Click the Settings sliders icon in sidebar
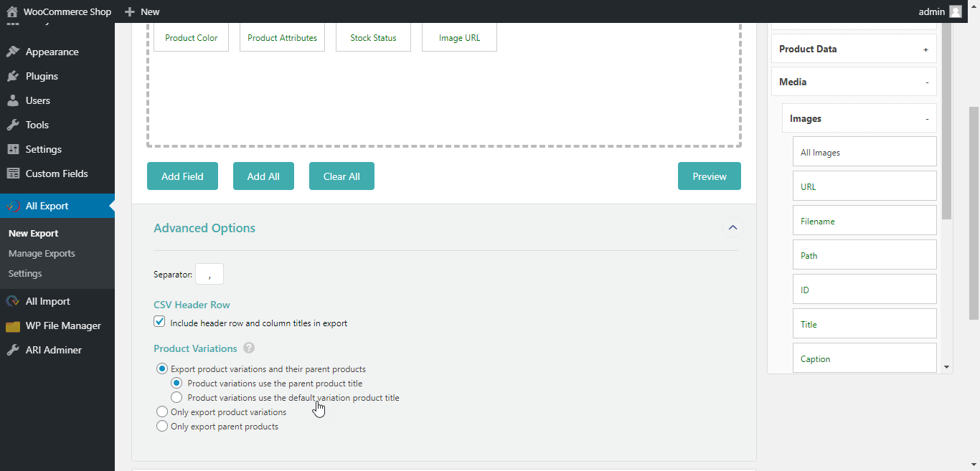 coord(13,149)
